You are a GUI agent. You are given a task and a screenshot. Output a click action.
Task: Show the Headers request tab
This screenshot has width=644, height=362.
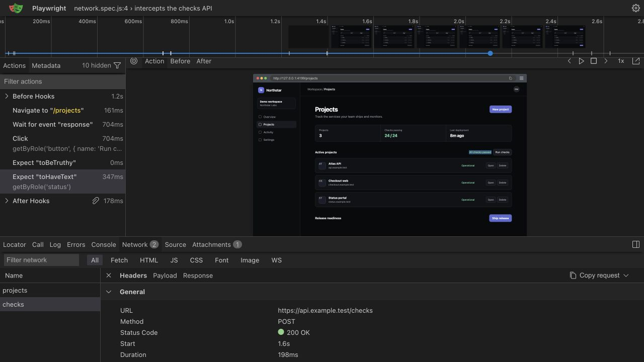pos(133,276)
